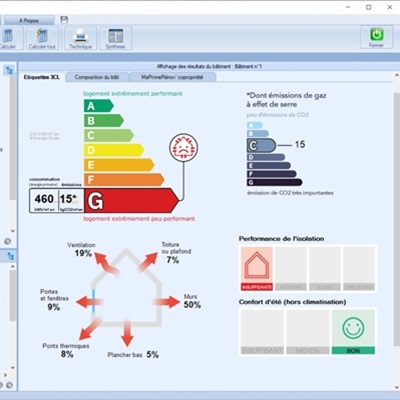Screen dimensions: 400x400
Task: Open the A Propos menu tab
Action: (x=29, y=20)
